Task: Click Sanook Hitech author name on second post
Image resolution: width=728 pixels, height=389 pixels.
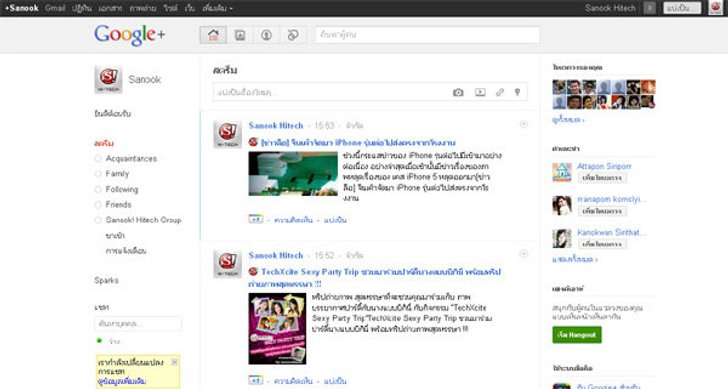Action: pyautogui.click(x=276, y=255)
